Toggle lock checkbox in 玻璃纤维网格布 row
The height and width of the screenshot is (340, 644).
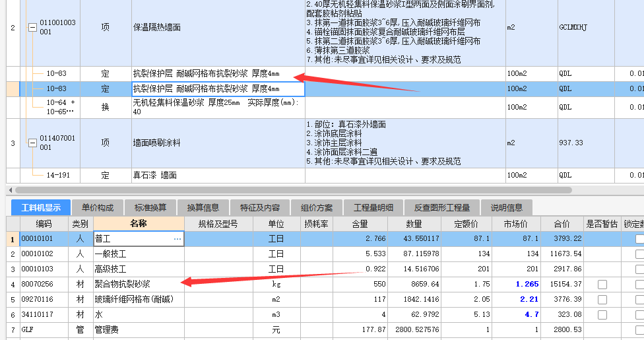pos(639,300)
